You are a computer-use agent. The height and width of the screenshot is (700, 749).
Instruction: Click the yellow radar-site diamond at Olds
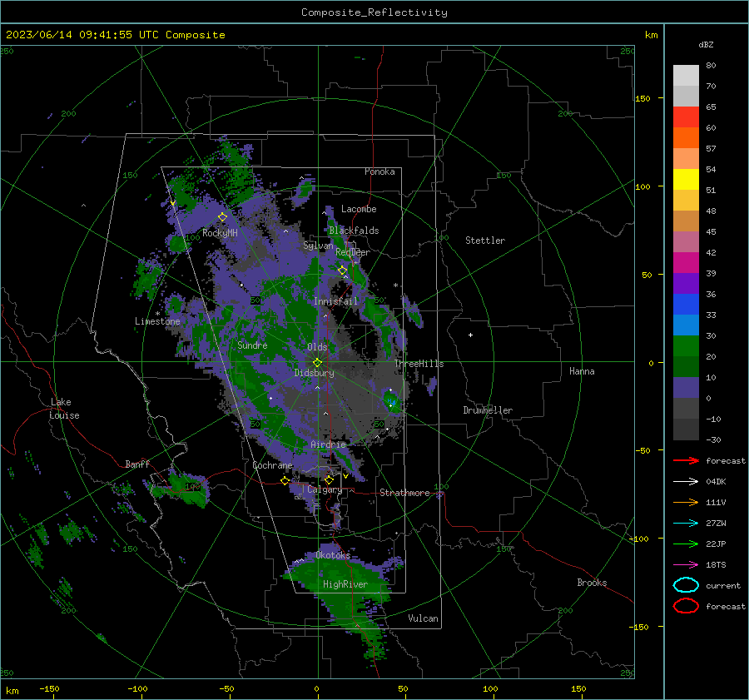point(317,363)
